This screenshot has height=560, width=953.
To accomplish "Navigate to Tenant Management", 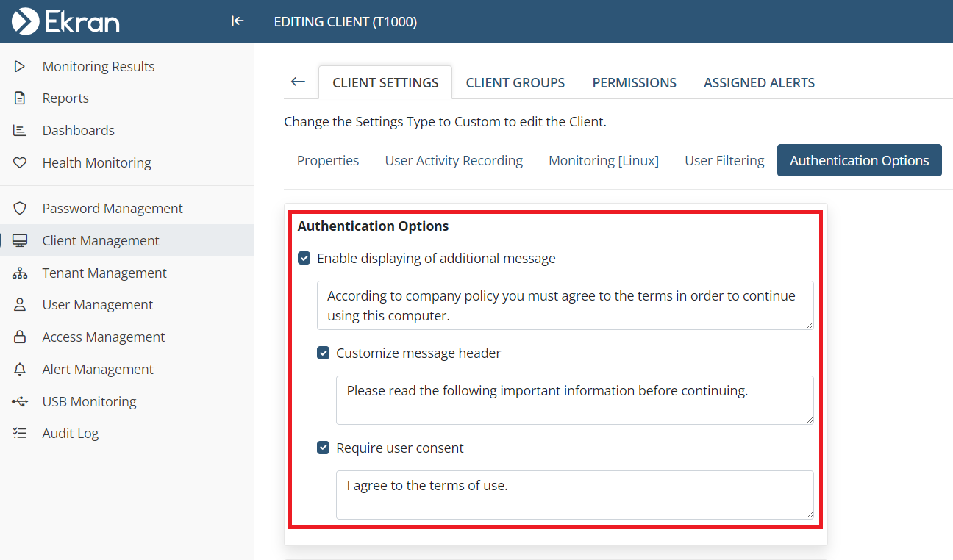I will pyautogui.click(x=104, y=273).
